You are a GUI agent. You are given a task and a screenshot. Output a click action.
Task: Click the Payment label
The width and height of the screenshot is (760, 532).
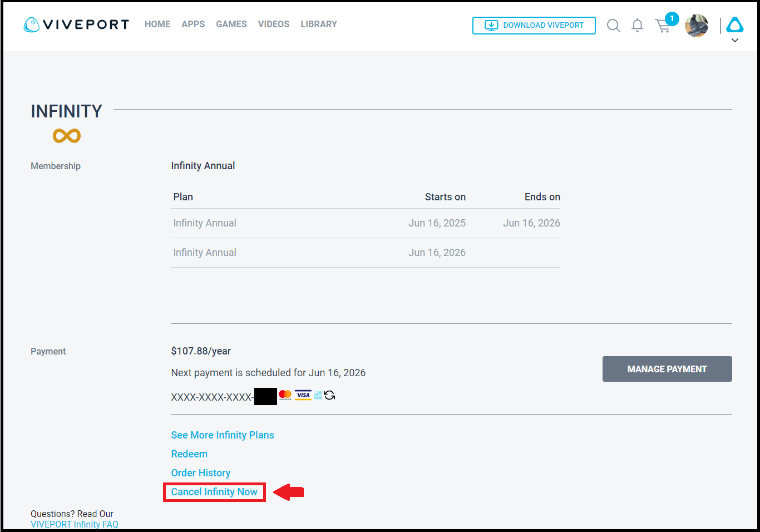(x=48, y=351)
